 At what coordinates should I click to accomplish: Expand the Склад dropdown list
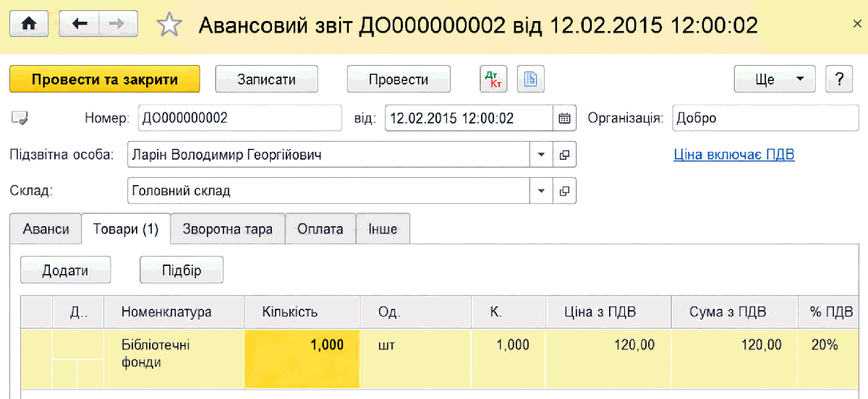point(541,191)
